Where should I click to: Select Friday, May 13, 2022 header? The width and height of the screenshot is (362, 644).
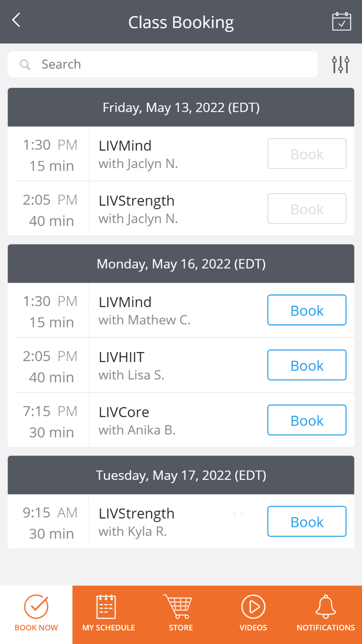click(181, 107)
